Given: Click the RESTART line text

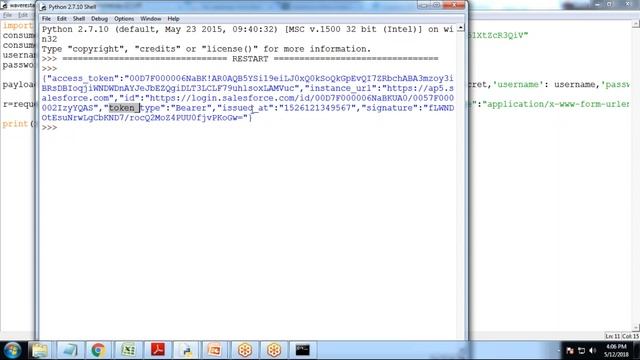Looking at the screenshot, I should (x=250, y=59).
